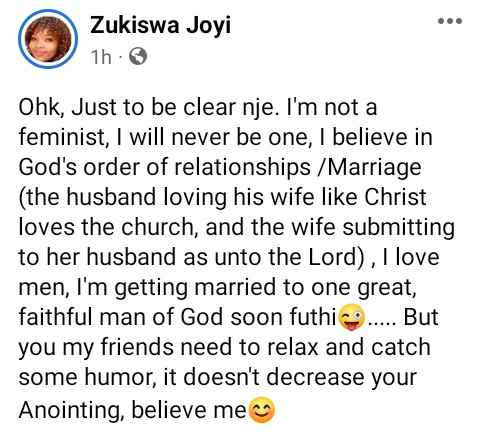Open Zukiswa Joyi's profile picture

48,39
